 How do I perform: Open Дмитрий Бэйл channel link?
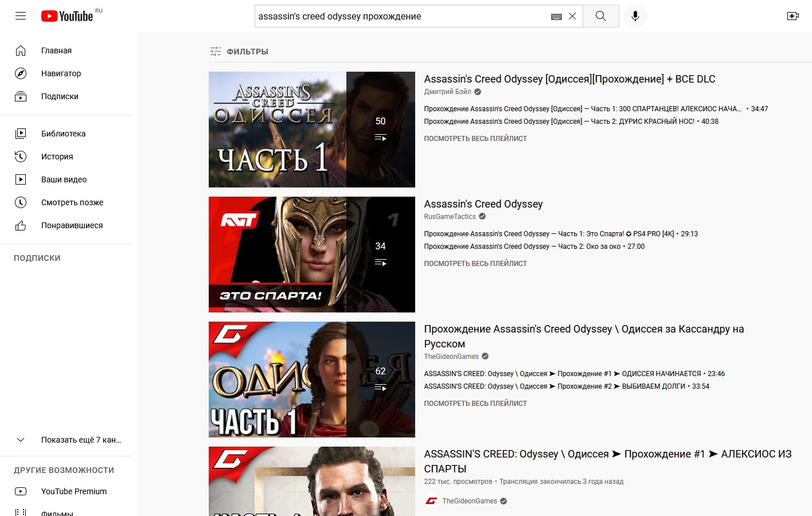click(x=447, y=92)
